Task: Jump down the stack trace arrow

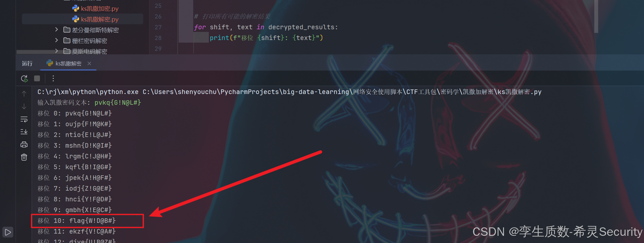Action: point(24,106)
